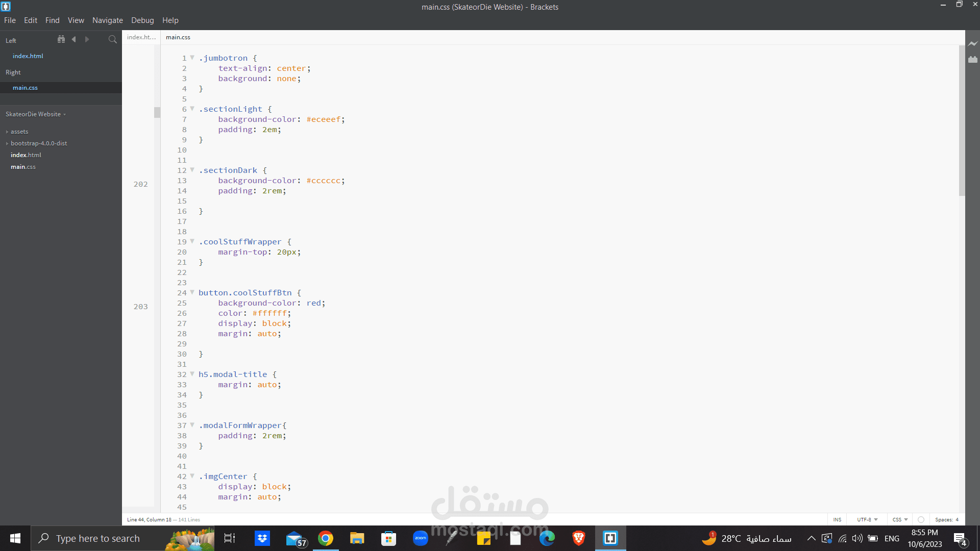Switch to the index.ht... editor tab
980x551 pixels.
point(141,37)
